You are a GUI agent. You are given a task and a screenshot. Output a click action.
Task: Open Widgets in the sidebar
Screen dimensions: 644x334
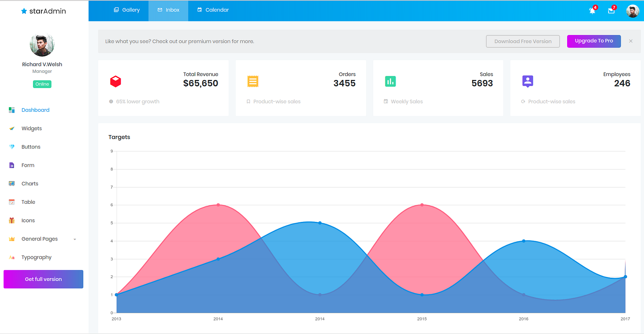coord(32,129)
